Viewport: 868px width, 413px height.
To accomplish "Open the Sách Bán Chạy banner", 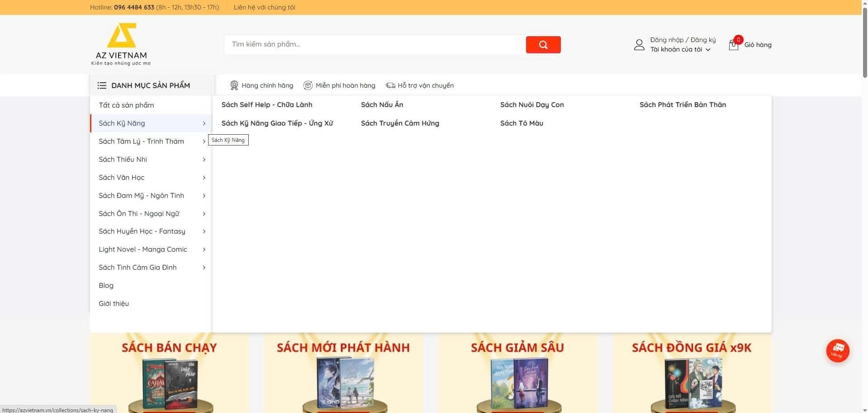I will (169, 373).
